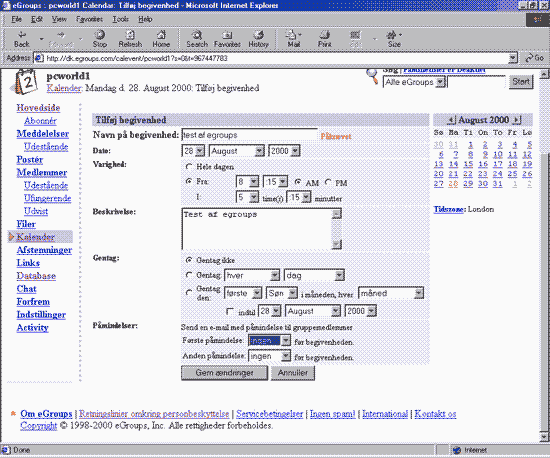The height and width of the screenshot is (458, 550).
Task: Click the Back toolbar icon
Action: 22,39
